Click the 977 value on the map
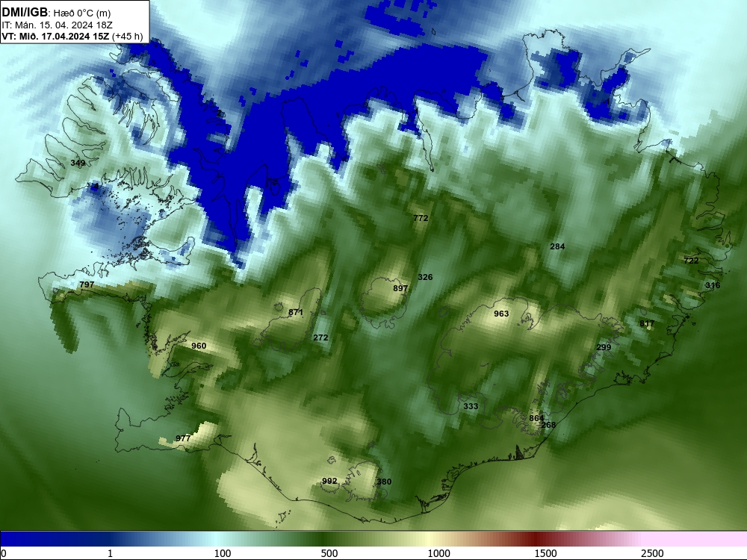Screen dimensions: 747x560 183,438
